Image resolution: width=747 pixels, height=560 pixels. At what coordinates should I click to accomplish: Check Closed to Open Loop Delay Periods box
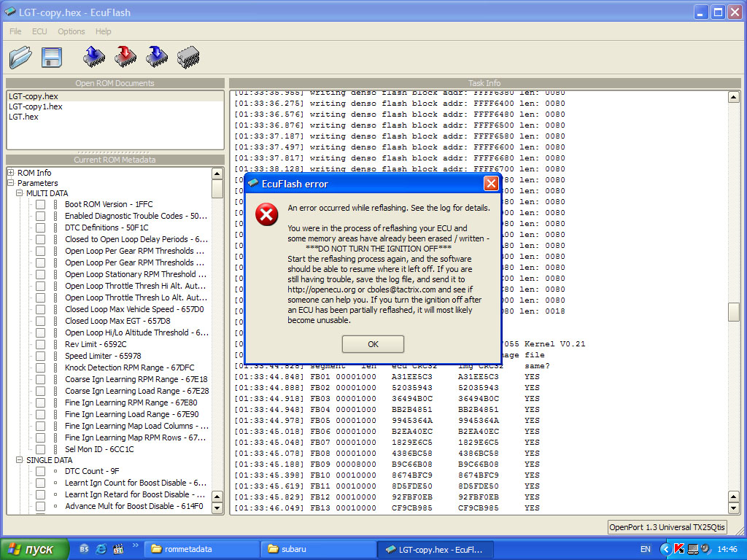41,239
